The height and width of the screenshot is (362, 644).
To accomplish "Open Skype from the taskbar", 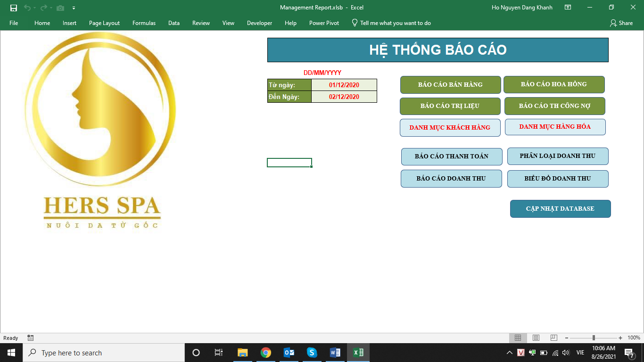I will [x=312, y=353].
